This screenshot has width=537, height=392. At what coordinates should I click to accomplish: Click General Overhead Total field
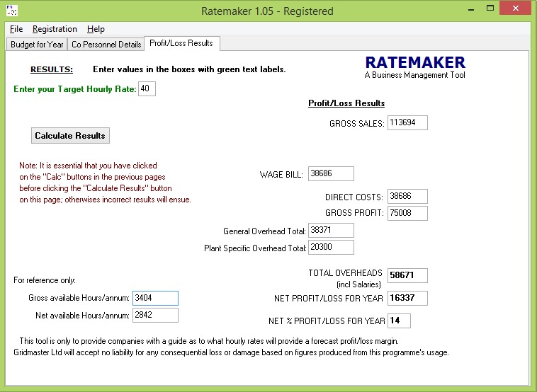click(x=330, y=231)
